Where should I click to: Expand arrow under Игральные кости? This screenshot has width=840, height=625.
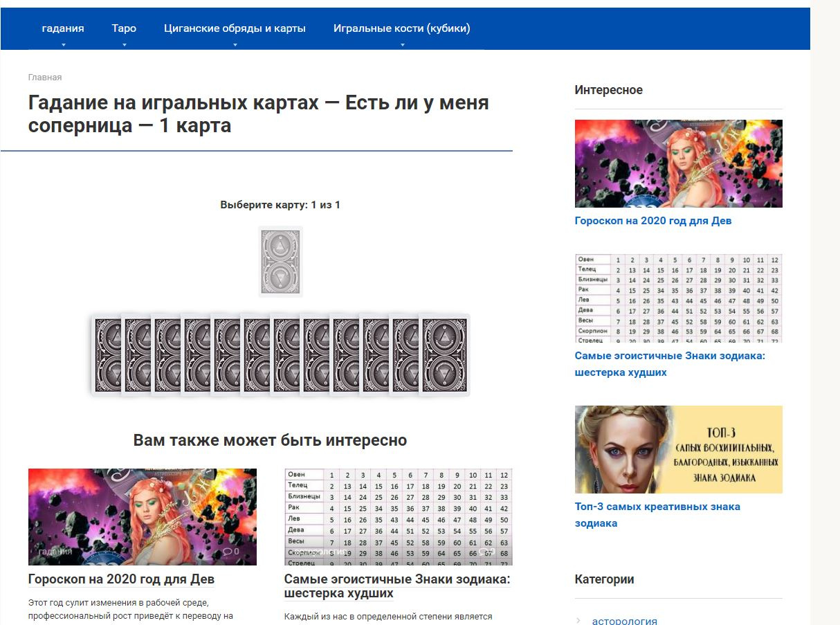tap(402, 45)
